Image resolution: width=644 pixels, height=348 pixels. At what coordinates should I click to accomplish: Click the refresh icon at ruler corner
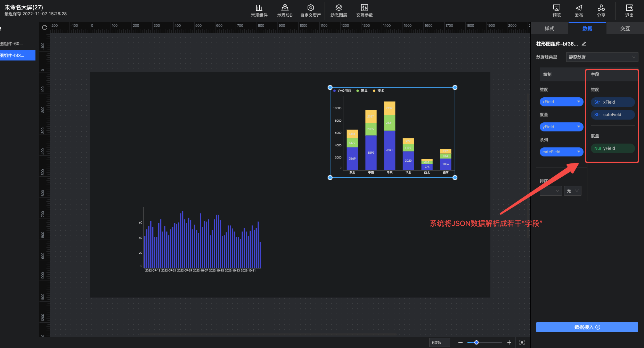[x=44, y=27]
